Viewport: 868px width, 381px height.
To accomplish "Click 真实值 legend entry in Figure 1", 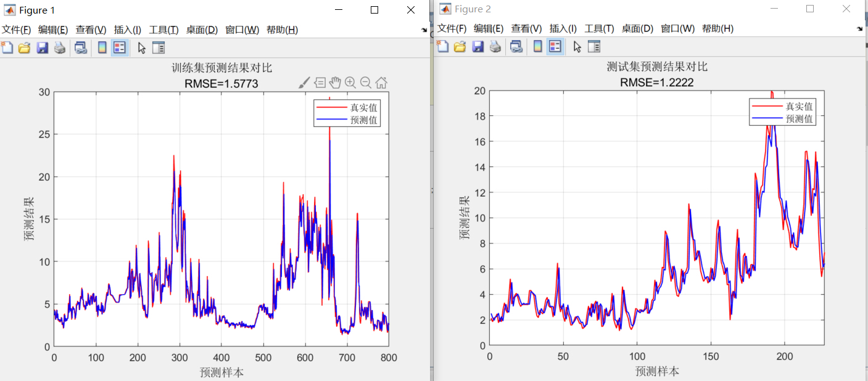I will pyautogui.click(x=365, y=108).
